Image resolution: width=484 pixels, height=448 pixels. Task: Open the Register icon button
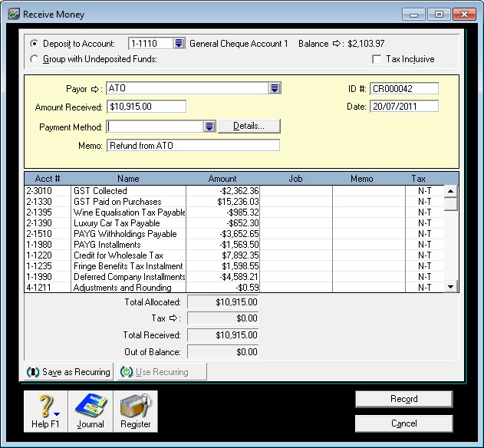136,410
